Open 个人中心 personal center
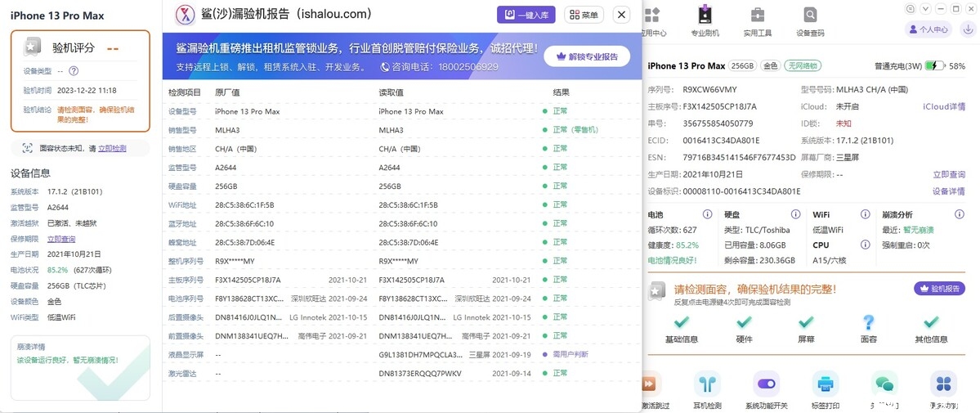This screenshot has width=980, height=413. pos(929,29)
